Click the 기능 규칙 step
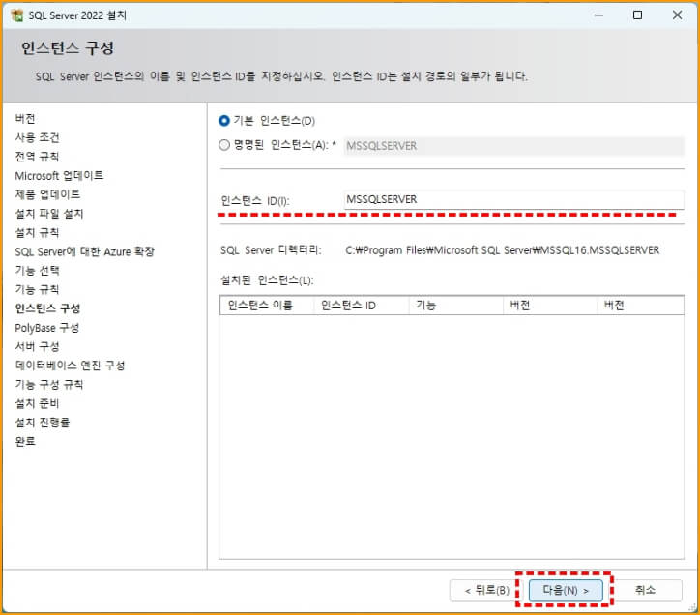Viewport: 700px width, 615px height. [x=37, y=289]
